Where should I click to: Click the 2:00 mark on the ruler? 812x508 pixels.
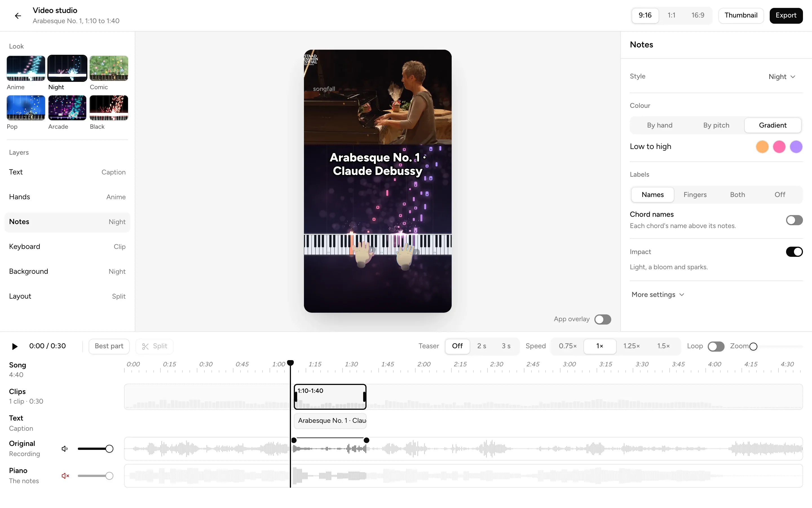coord(424,365)
